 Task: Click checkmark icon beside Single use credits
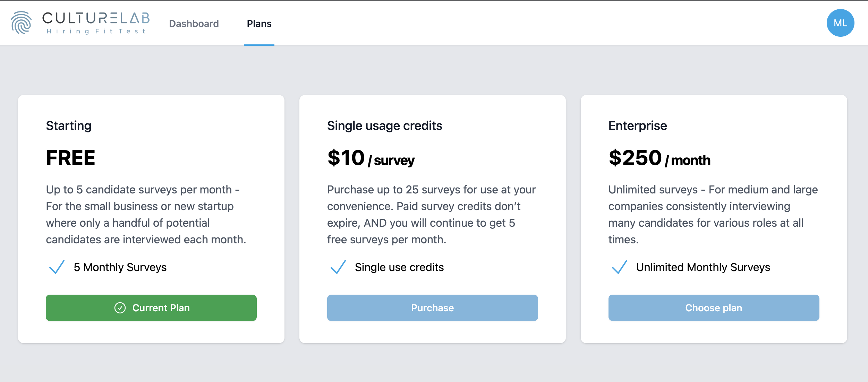pyautogui.click(x=338, y=267)
